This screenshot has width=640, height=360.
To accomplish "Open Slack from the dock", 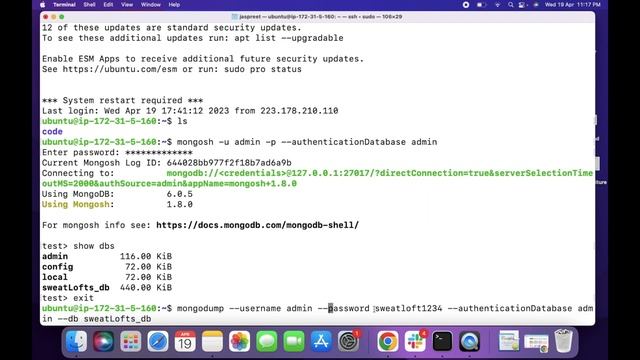I will (x=415, y=341).
